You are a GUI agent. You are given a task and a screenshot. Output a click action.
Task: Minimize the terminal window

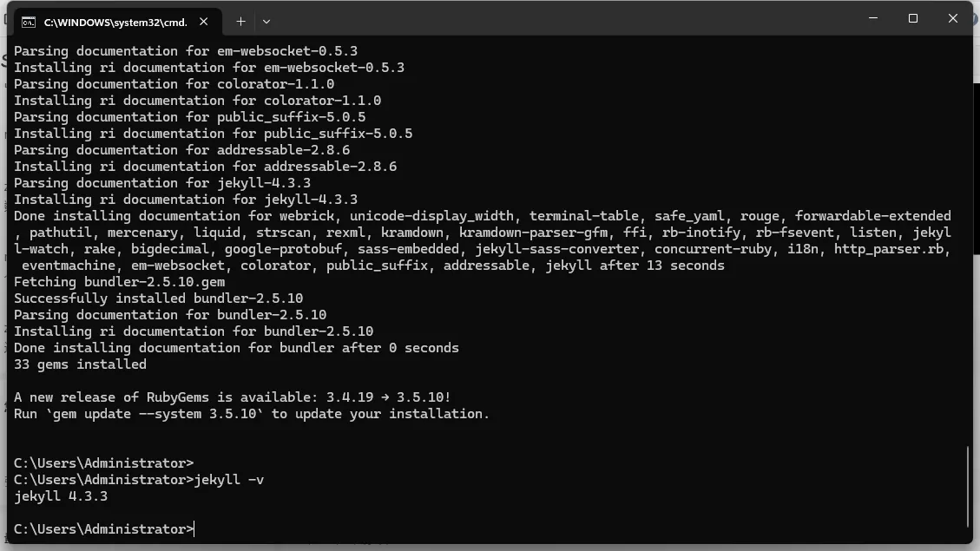(x=873, y=18)
